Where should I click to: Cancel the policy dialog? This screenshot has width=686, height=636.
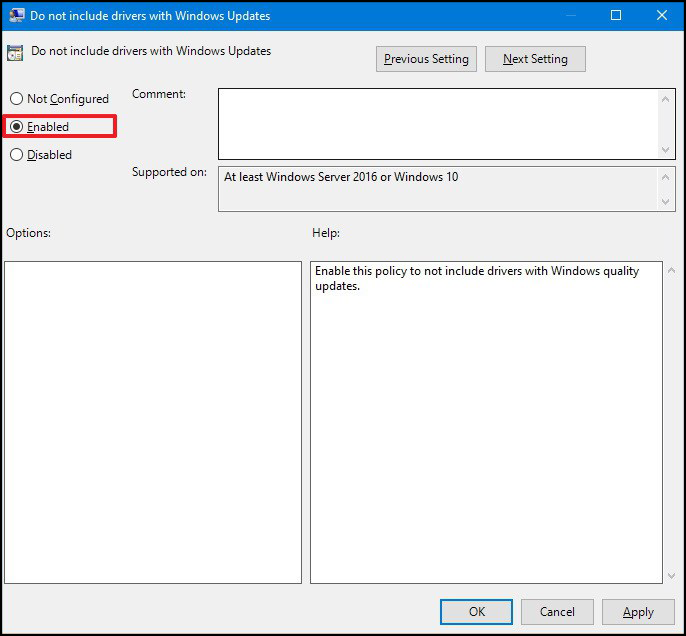pos(557,612)
